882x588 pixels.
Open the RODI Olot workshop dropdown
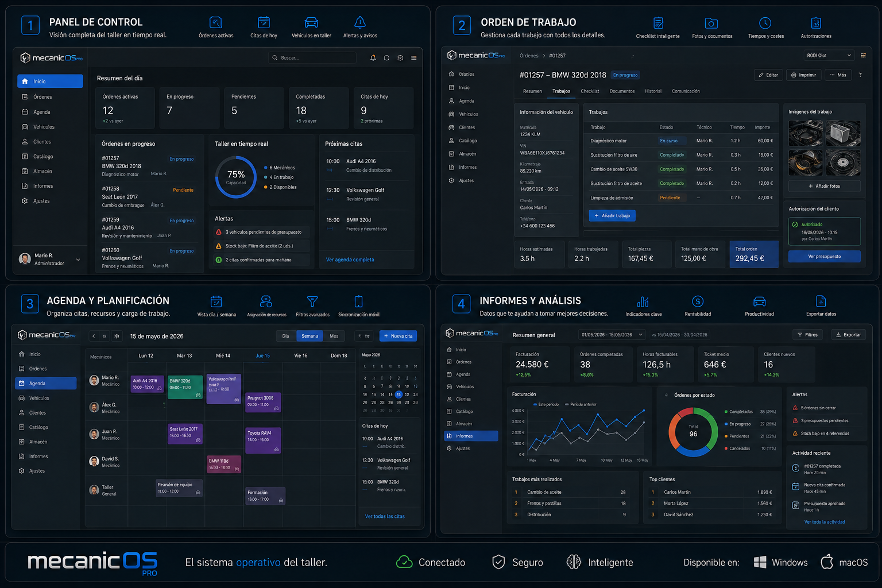click(x=829, y=55)
